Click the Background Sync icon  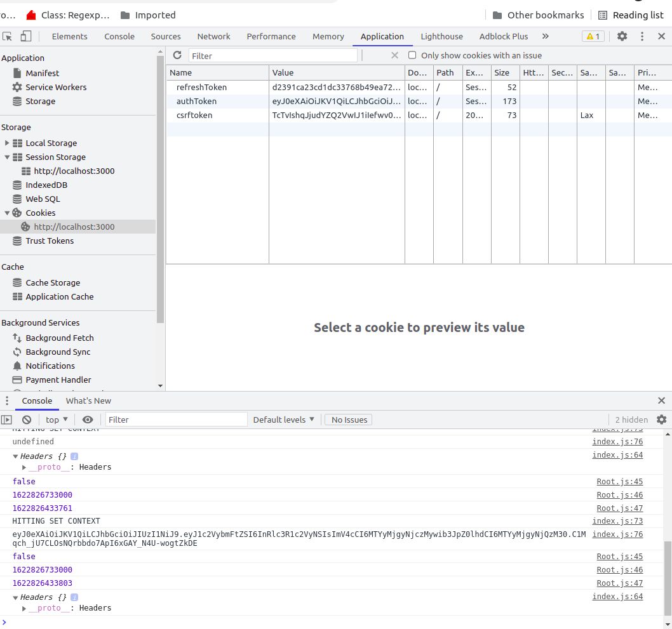click(x=17, y=352)
